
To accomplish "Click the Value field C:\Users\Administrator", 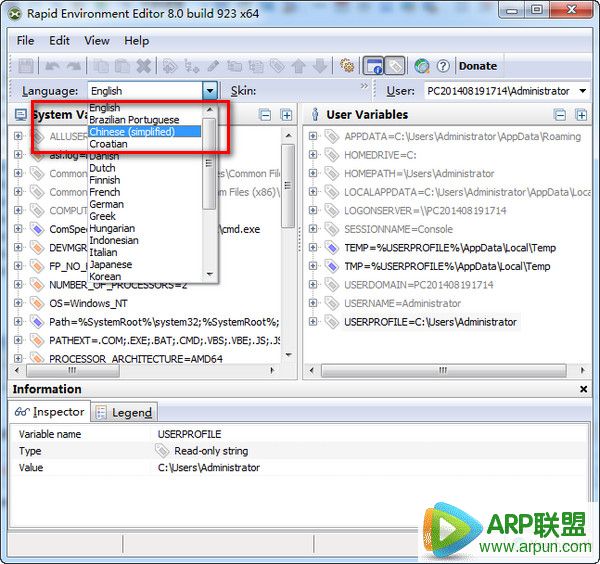I will (x=209, y=468).
